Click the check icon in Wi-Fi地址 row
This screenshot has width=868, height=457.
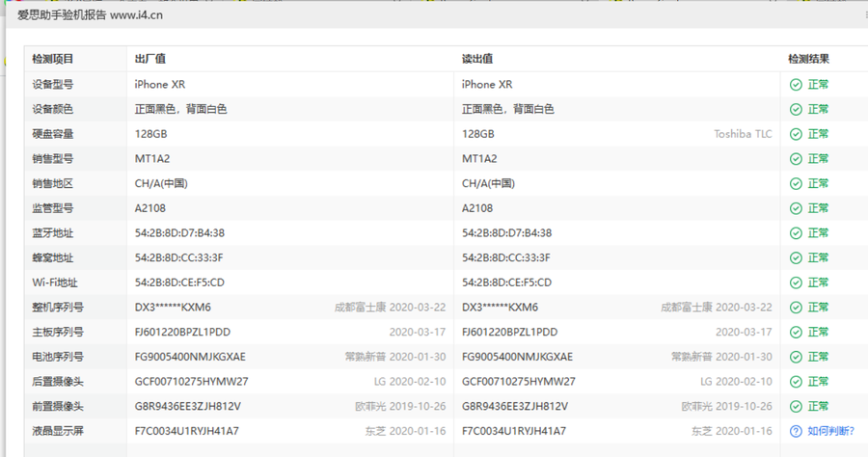point(796,282)
